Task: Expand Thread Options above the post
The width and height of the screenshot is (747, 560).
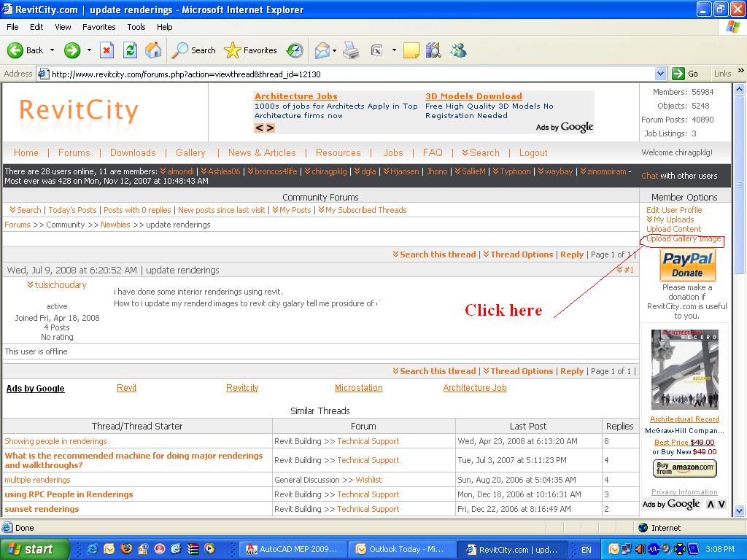Action: click(518, 254)
